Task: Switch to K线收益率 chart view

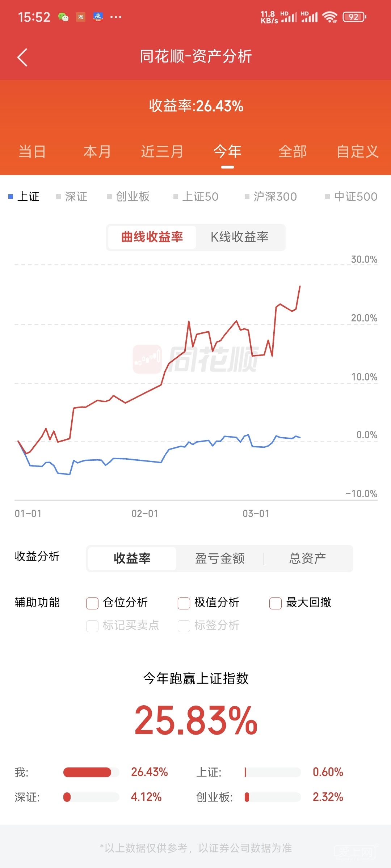Action: pyautogui.click(x=240, y=237)
